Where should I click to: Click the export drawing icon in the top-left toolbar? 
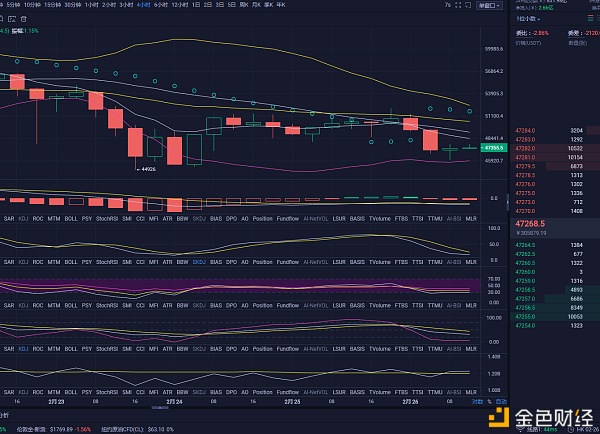tap(12, 19)
